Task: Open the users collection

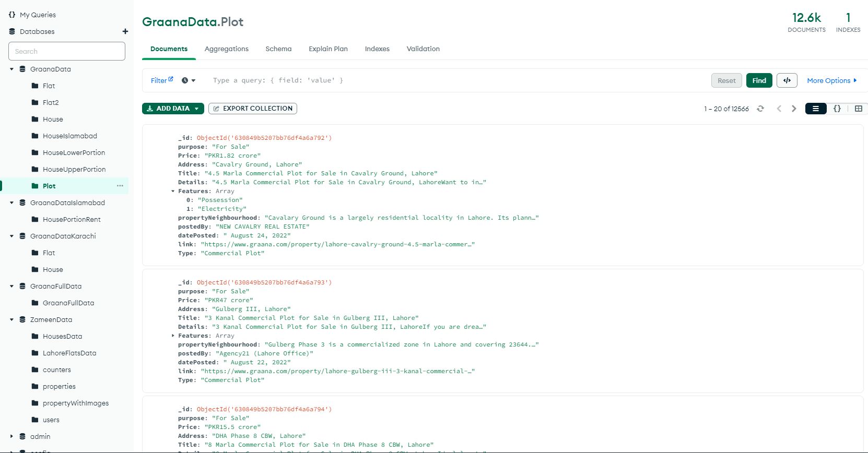Action: tap(51, 420)
